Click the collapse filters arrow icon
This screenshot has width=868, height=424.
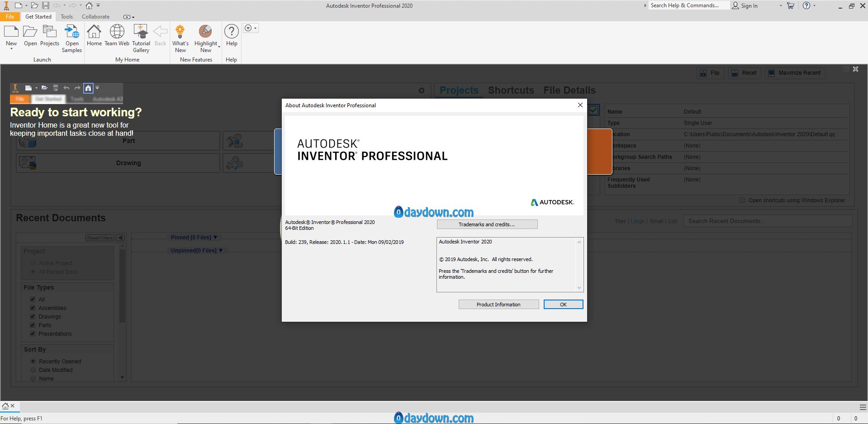click(120, 238)
